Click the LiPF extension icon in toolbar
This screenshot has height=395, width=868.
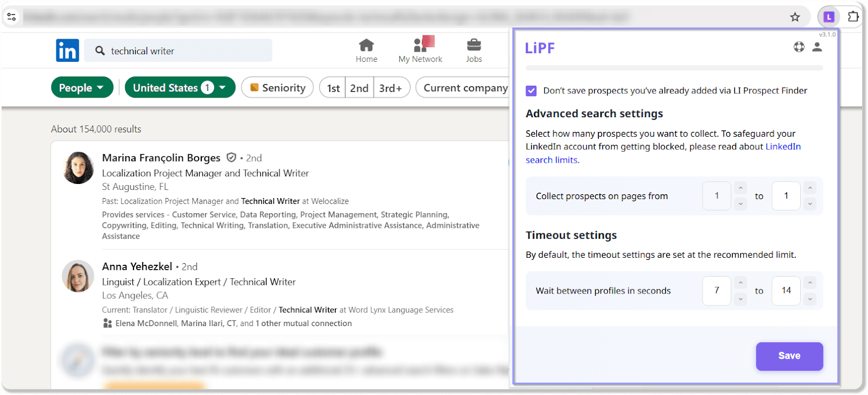828,17
